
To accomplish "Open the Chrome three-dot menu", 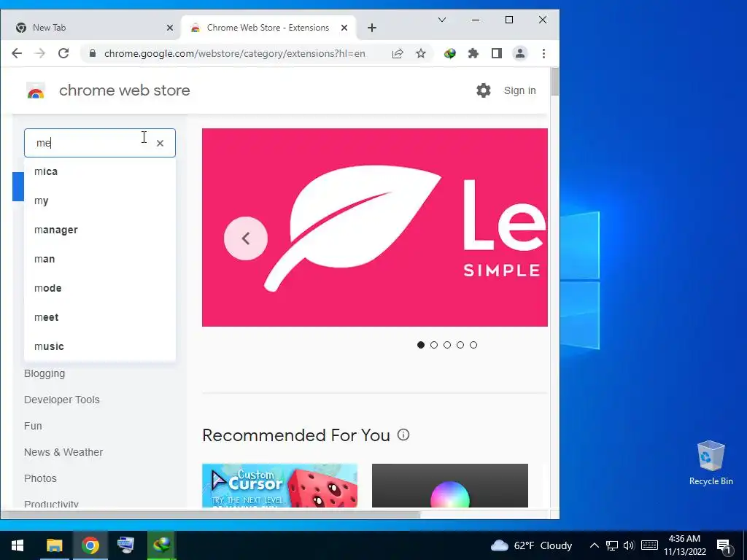I will point(543,53).
